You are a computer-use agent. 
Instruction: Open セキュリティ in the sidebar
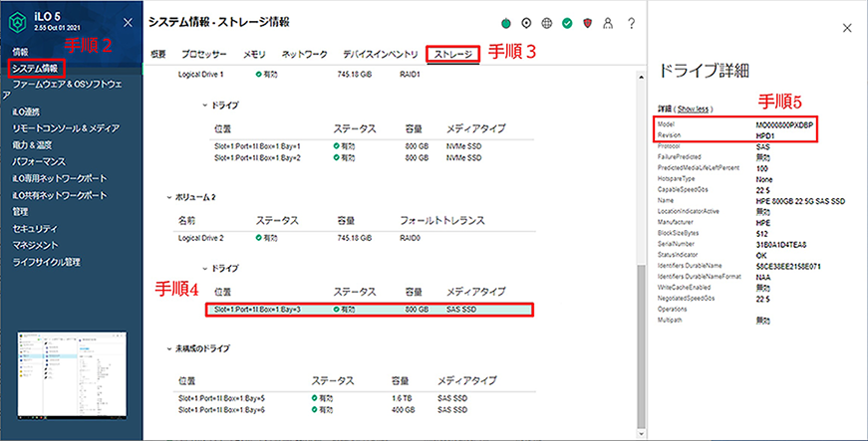pyautogui.click(x=35, y=228)
